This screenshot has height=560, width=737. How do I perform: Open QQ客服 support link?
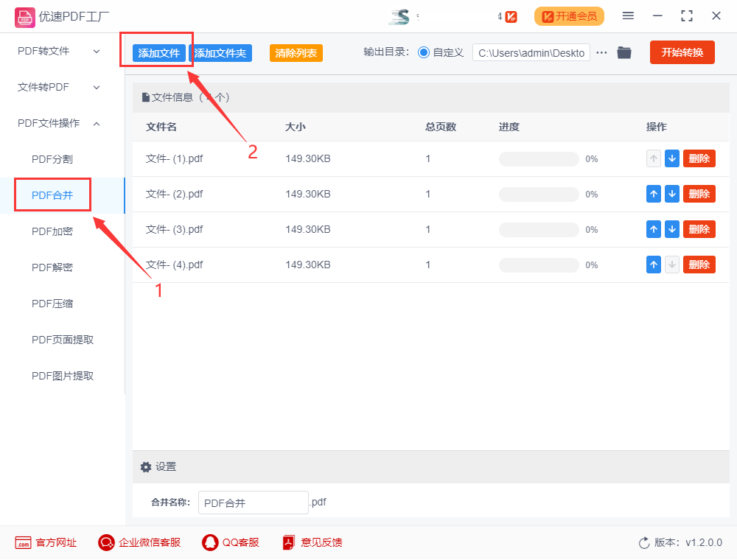(230, 542)
